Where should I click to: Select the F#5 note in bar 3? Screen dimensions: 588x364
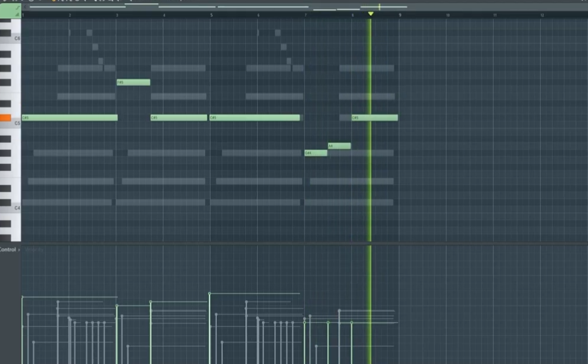pyautogui.click(x=133, y=82)
